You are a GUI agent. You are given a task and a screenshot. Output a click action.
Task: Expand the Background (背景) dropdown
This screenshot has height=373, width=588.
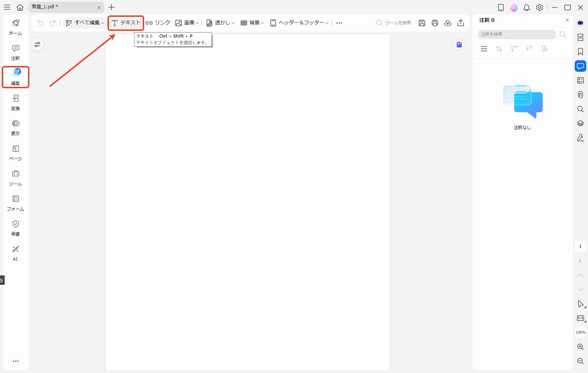[252, 23]
